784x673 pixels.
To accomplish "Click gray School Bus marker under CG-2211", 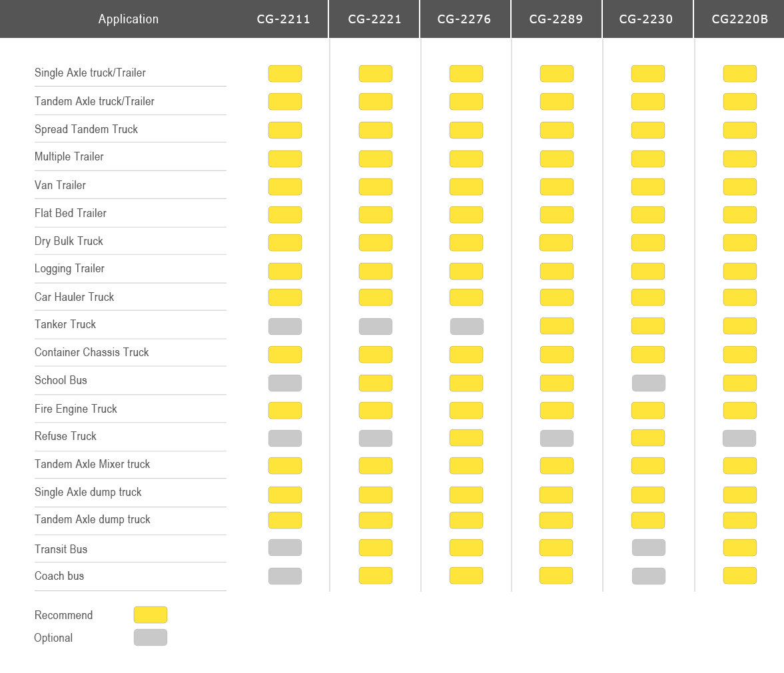I will point(285,383).
